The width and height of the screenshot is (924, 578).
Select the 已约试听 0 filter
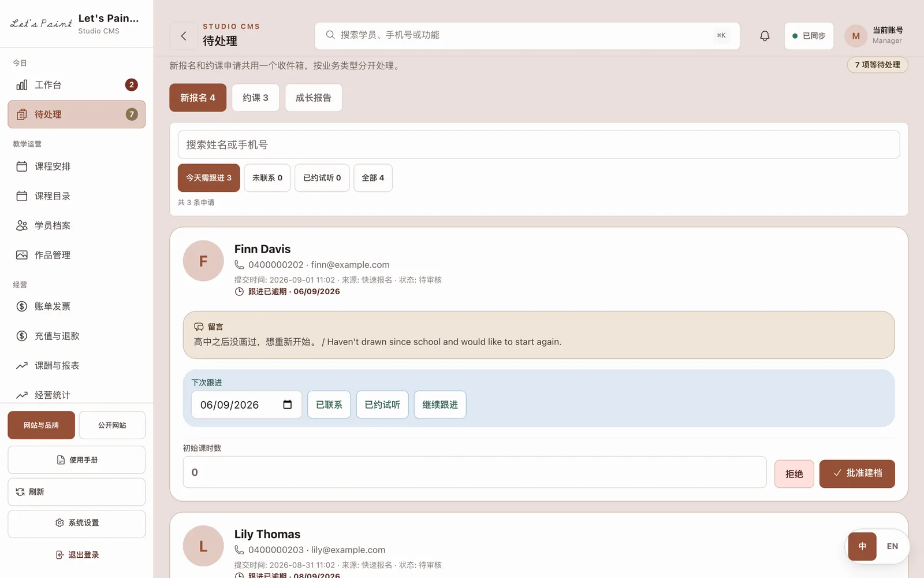point(322,178)
